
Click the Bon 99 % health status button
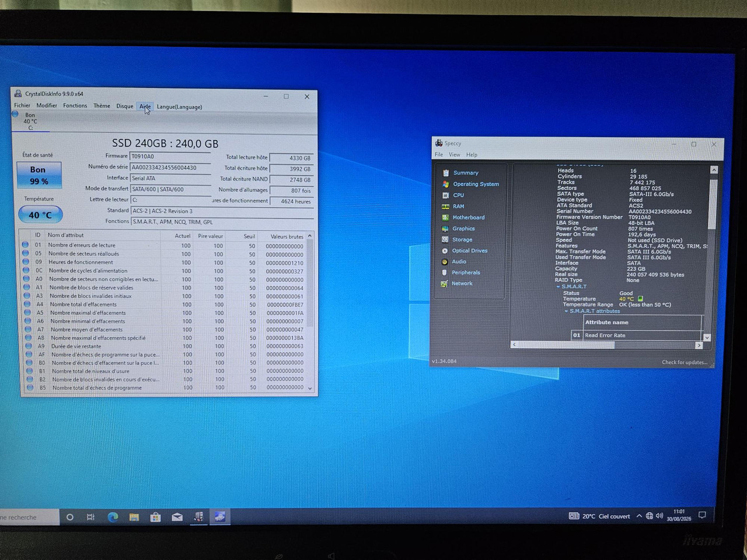pyautogui.click(x=39, y=175)
